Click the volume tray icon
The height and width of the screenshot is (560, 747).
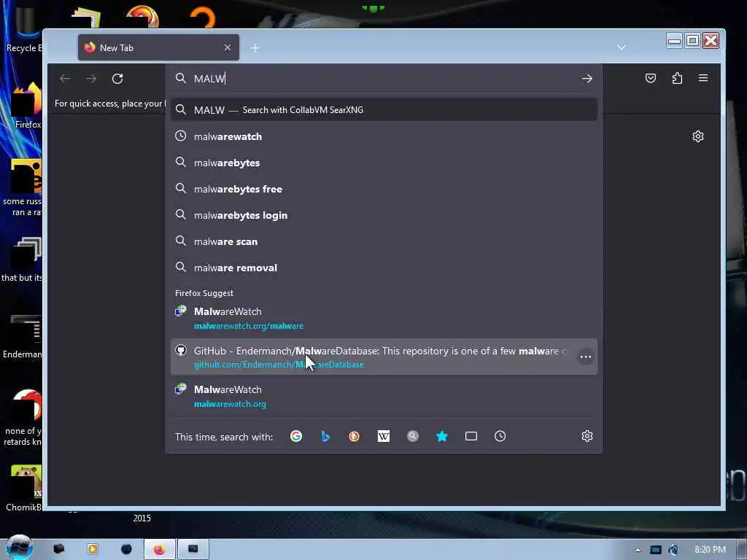673,550
